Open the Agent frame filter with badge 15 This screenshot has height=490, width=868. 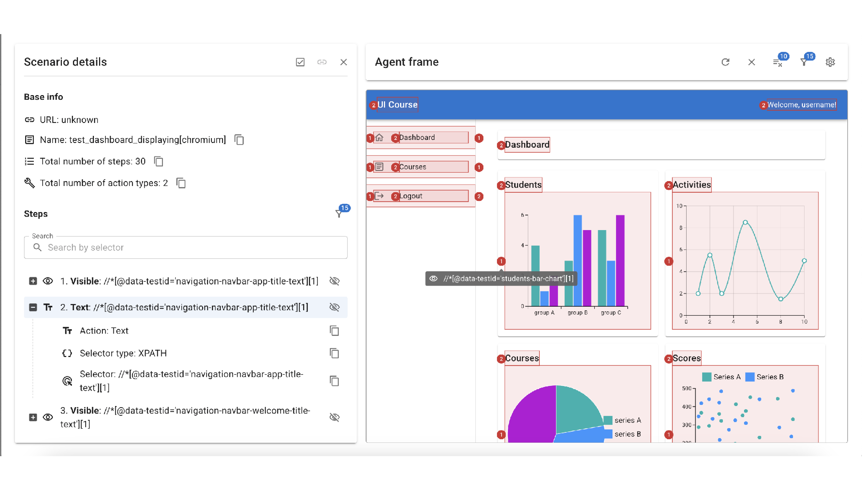tap(804, 62)
